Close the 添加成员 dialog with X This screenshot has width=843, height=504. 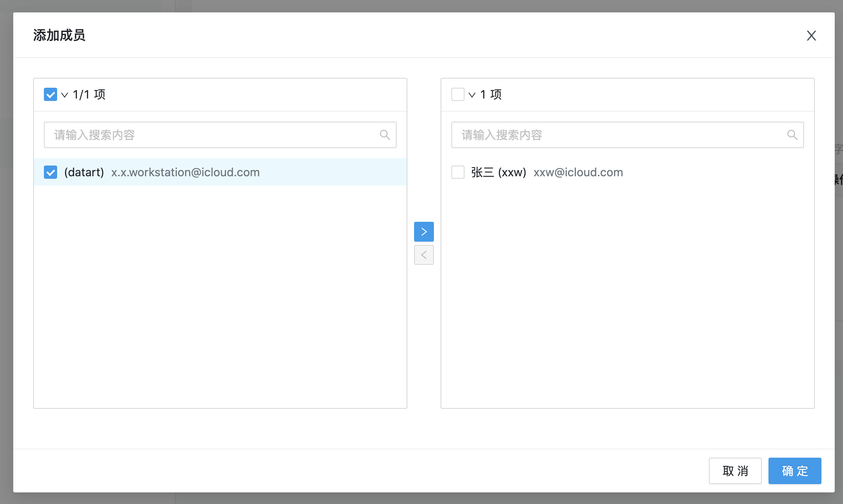(x=811, y=36)
